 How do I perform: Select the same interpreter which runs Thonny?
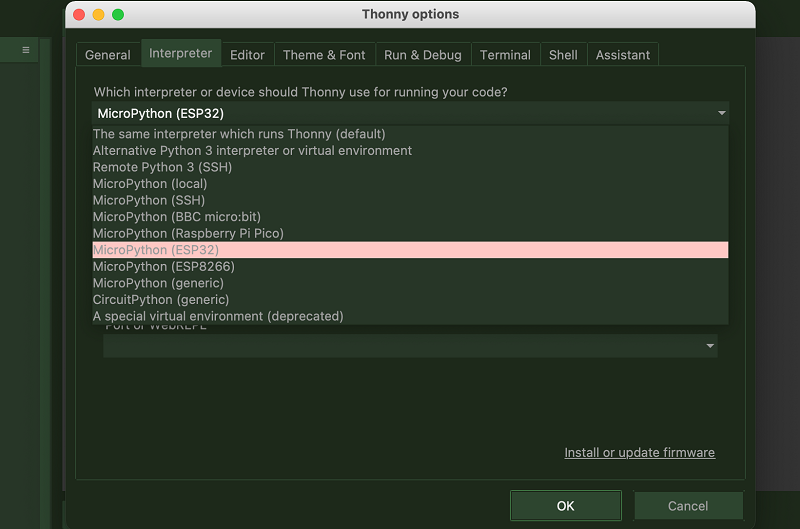click(239, 134)
